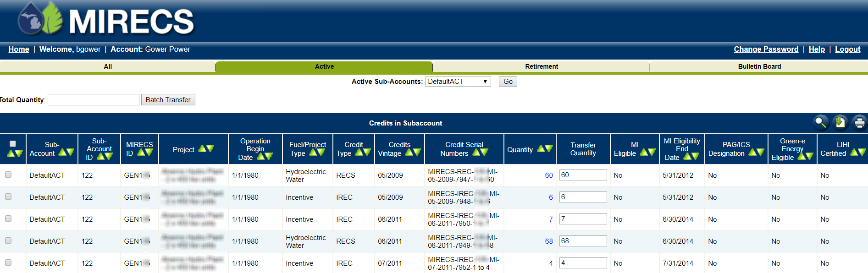Sort Credits Vintage column ascending
This screenshot has width=868, height=273.
coord(409,152)
